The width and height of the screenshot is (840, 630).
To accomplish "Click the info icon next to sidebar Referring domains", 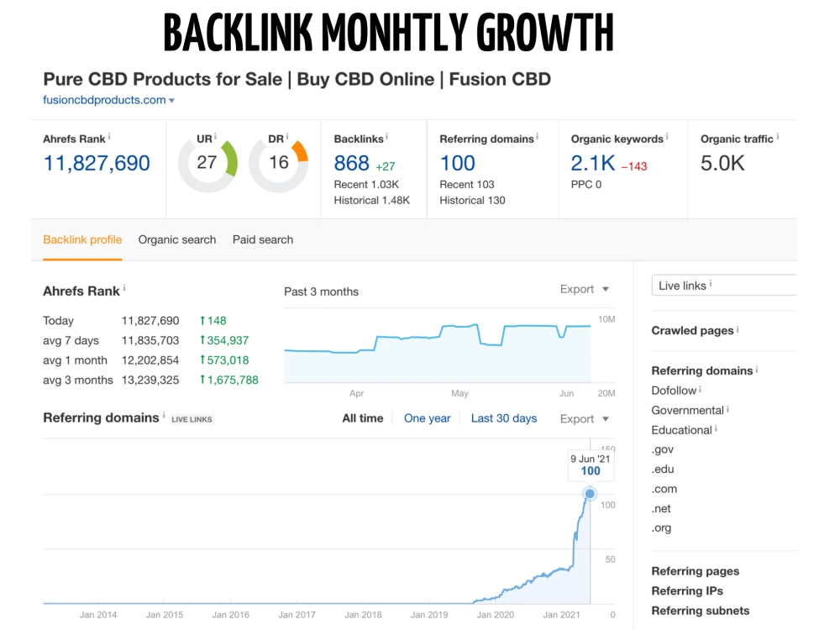I will point(757,370).
